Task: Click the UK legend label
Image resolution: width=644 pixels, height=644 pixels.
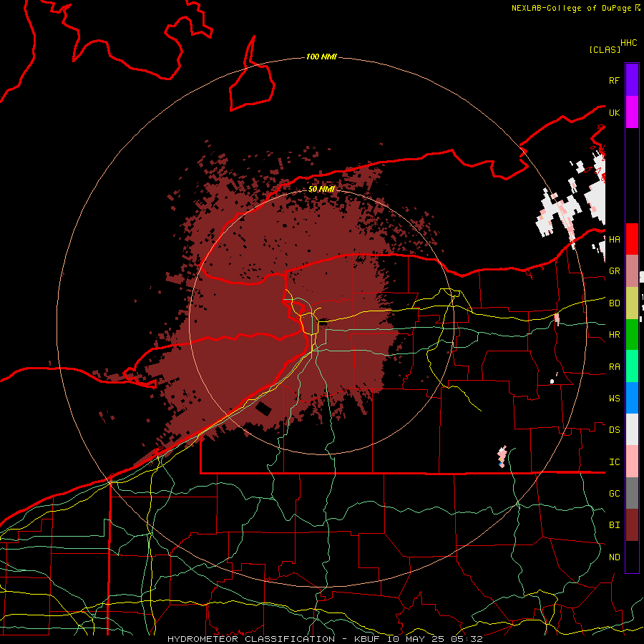Action: pos(614,112)
